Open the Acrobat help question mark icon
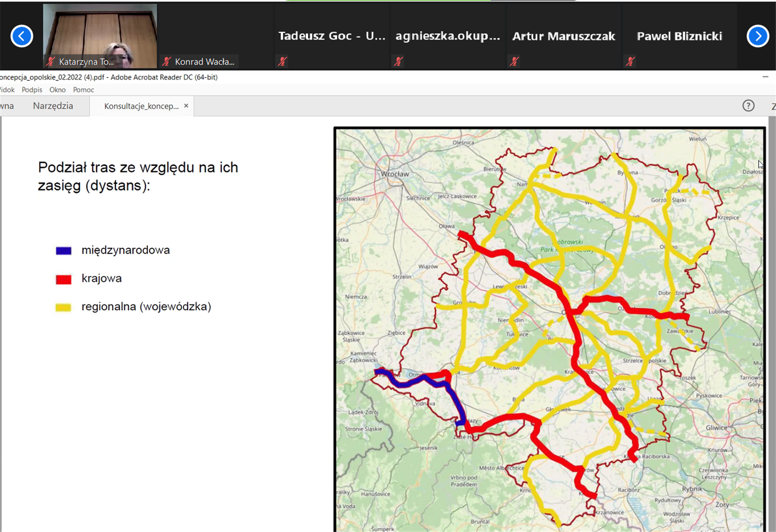Viewport: 776px width, 532px height. click(748, 105)
